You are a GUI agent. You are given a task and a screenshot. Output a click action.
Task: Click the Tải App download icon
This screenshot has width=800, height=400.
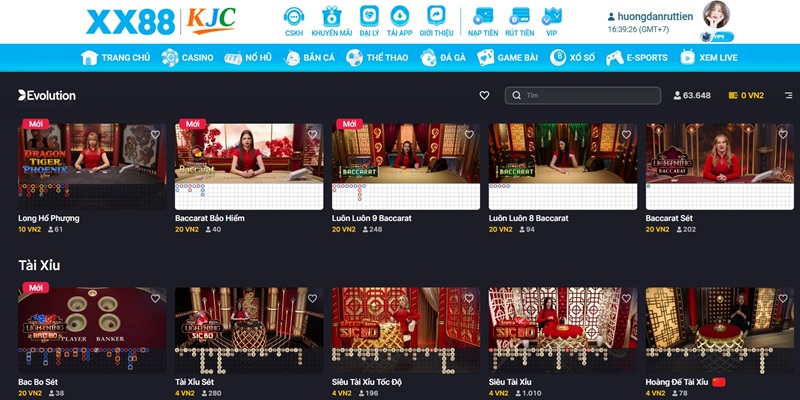[399, 18]
